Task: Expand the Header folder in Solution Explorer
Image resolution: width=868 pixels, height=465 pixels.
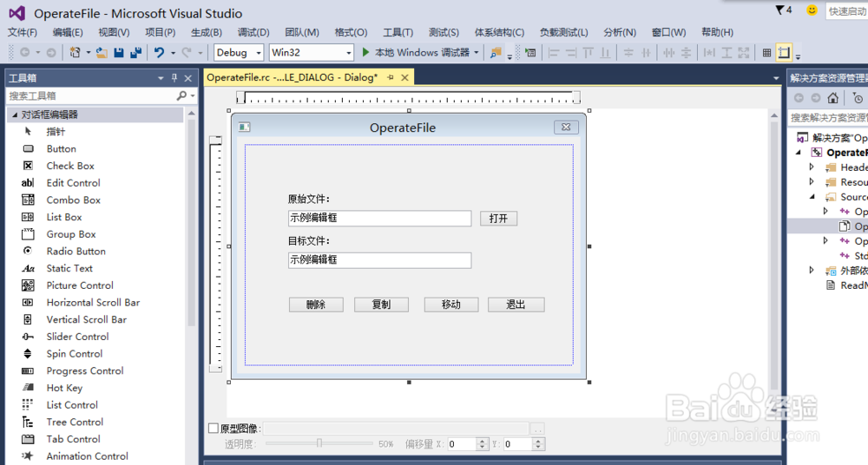Action: tap(812, 167)
